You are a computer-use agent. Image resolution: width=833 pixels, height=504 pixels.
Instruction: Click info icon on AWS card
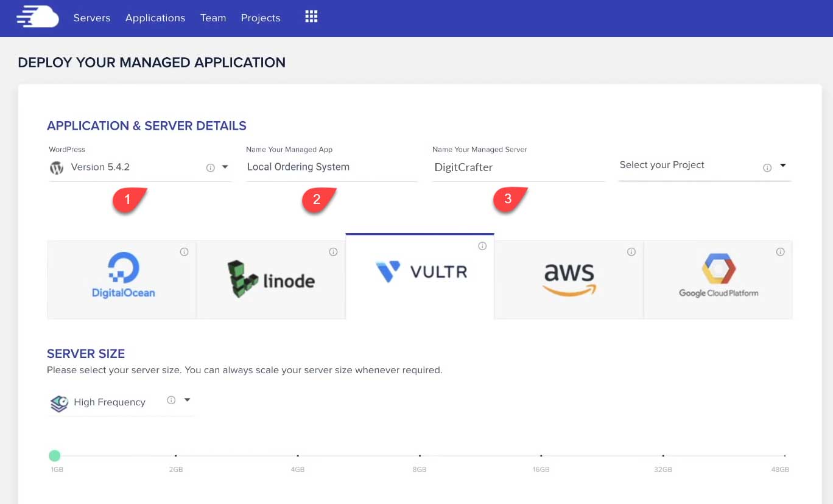(631, 252)
